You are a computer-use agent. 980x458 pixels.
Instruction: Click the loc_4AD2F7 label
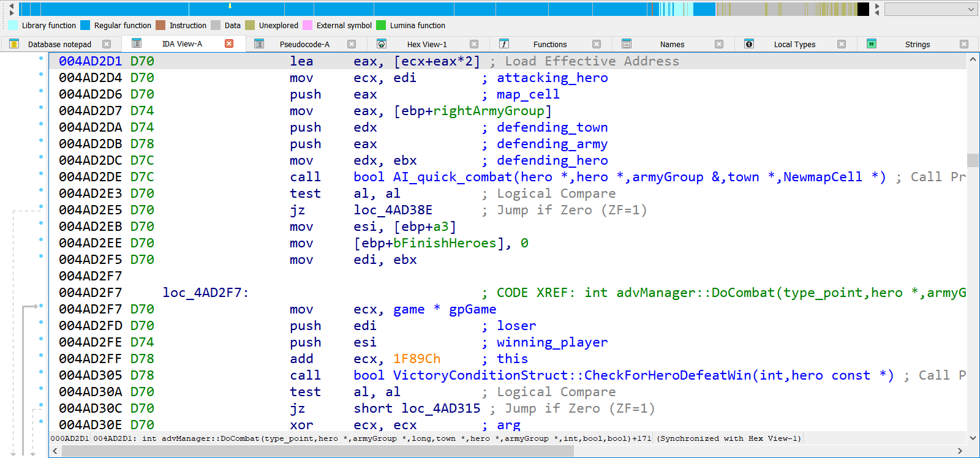point(205,293)
